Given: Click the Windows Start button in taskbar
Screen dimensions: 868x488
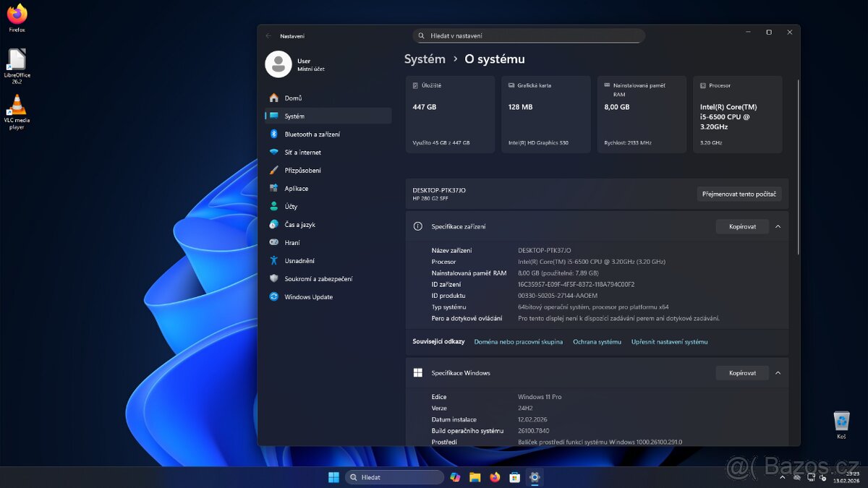Looking at the screenshot, I should pos(333,477).
